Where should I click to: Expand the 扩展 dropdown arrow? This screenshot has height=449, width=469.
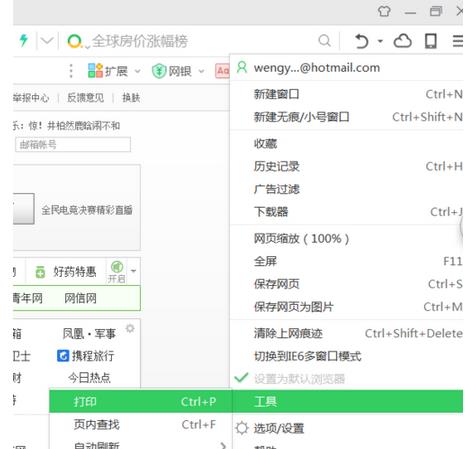click(137, 71)
